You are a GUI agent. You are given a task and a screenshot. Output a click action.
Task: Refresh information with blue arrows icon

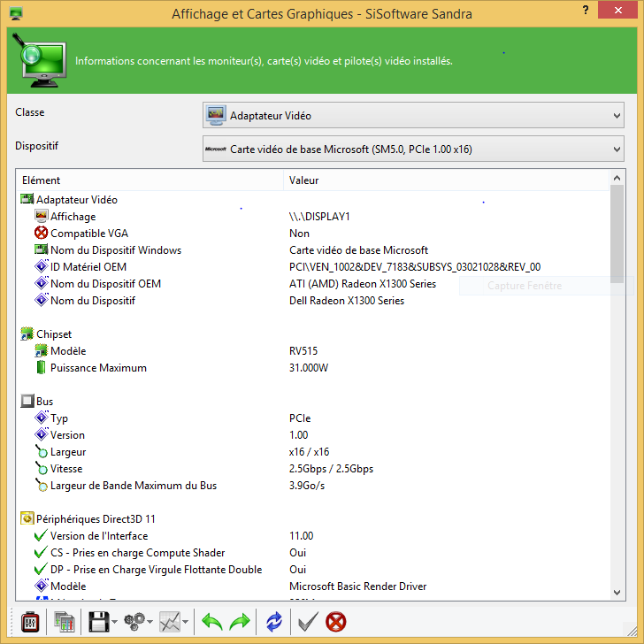274,622
